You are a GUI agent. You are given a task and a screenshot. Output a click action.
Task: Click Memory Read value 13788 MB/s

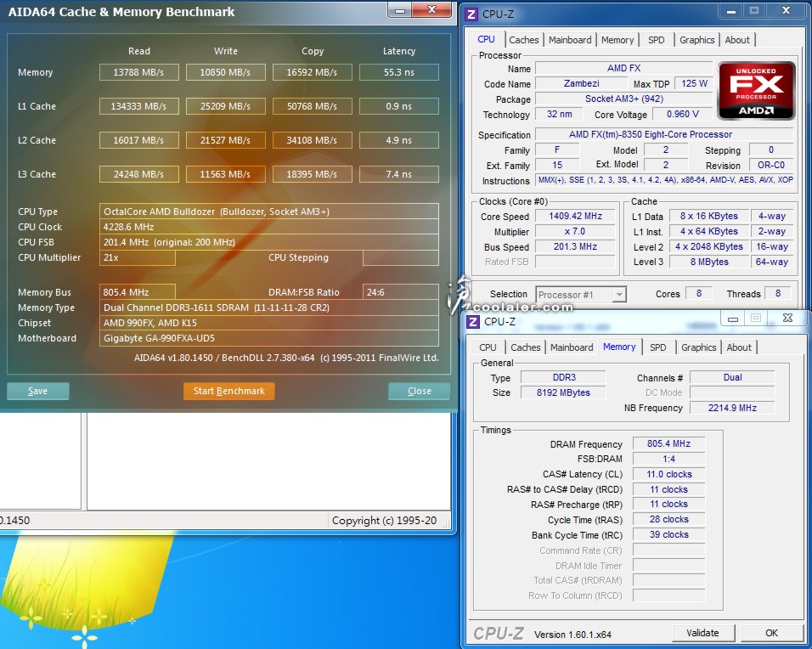point(138,72)
